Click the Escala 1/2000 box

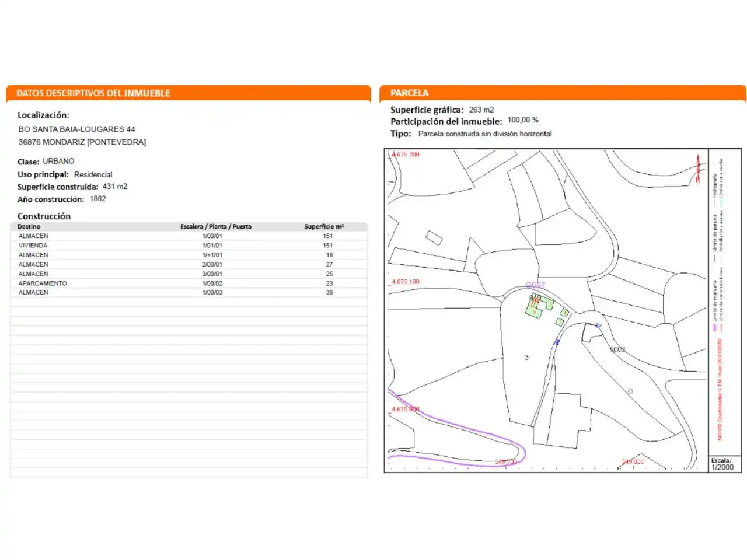(725, 464)
